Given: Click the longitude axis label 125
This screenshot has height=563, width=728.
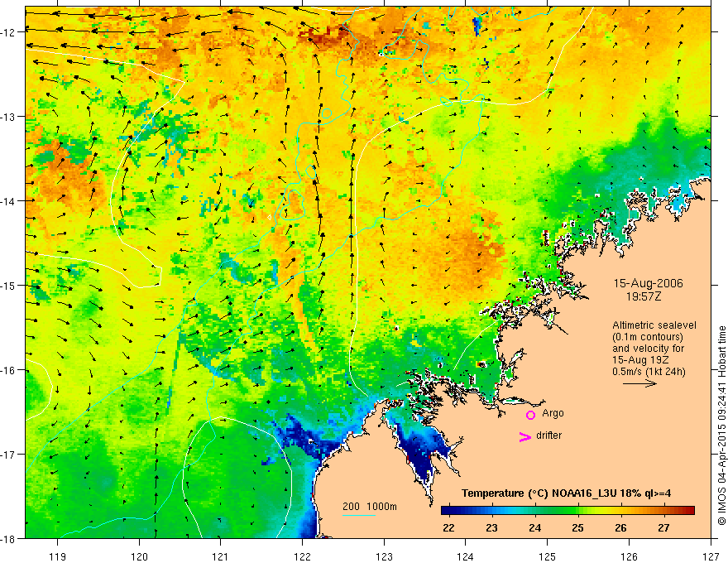Looking at the screenshot, I should pyautogui.click(x=548, y=556).
